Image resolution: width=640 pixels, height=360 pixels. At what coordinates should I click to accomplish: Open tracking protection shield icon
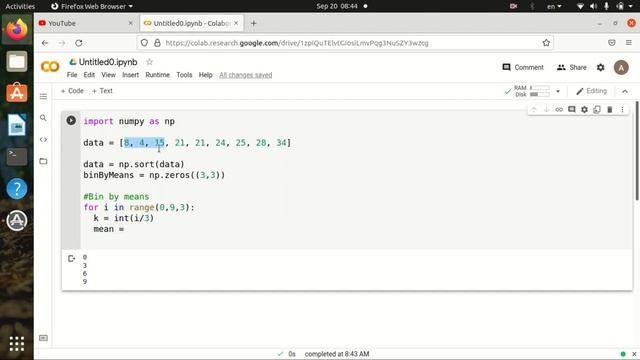(x=144, y=43)
